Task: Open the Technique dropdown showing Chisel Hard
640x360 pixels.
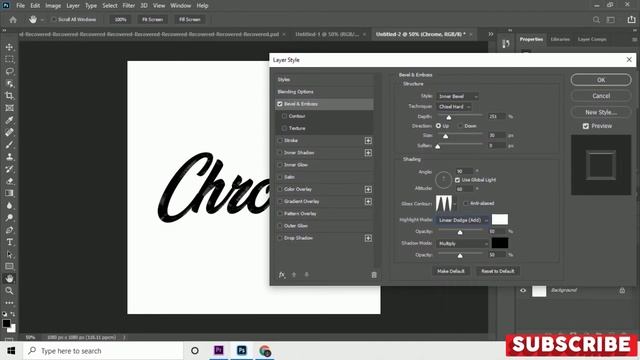Action: tap(454, 107)
